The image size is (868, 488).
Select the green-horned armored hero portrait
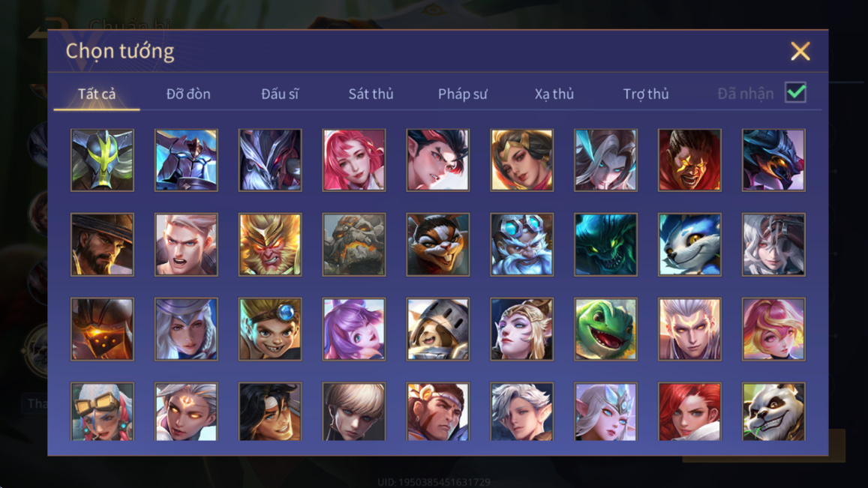tap(103, 160)
